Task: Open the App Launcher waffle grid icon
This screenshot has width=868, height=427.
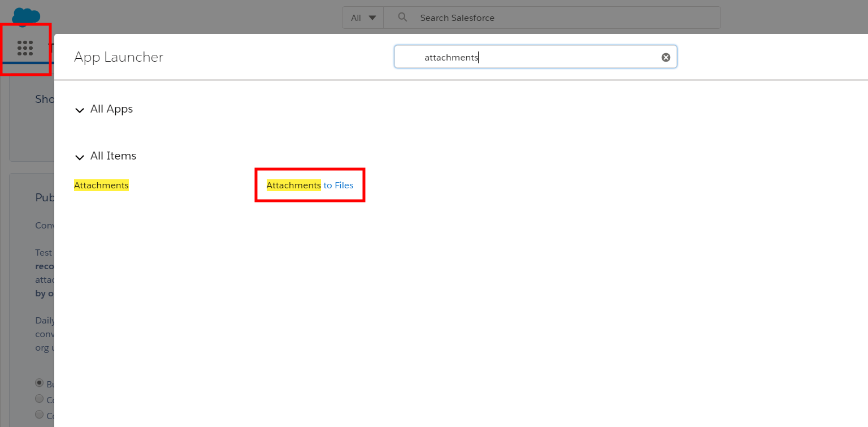Action: (x=25, y=48)
